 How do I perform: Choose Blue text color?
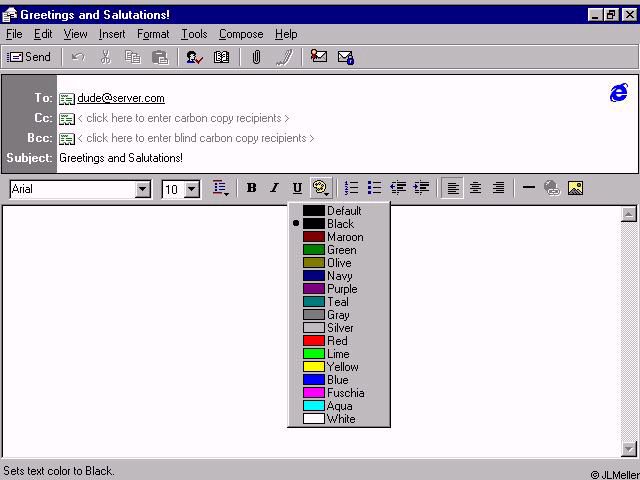click(339, 380)
